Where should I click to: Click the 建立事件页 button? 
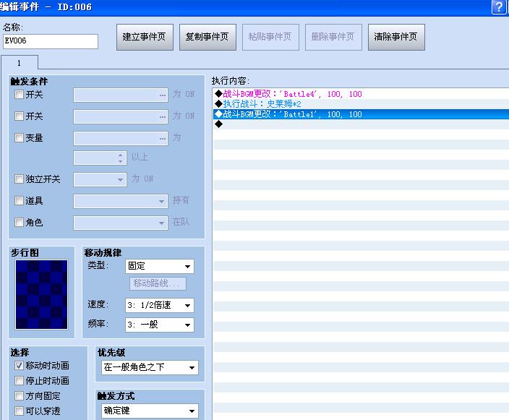click(x=145, y=37)
